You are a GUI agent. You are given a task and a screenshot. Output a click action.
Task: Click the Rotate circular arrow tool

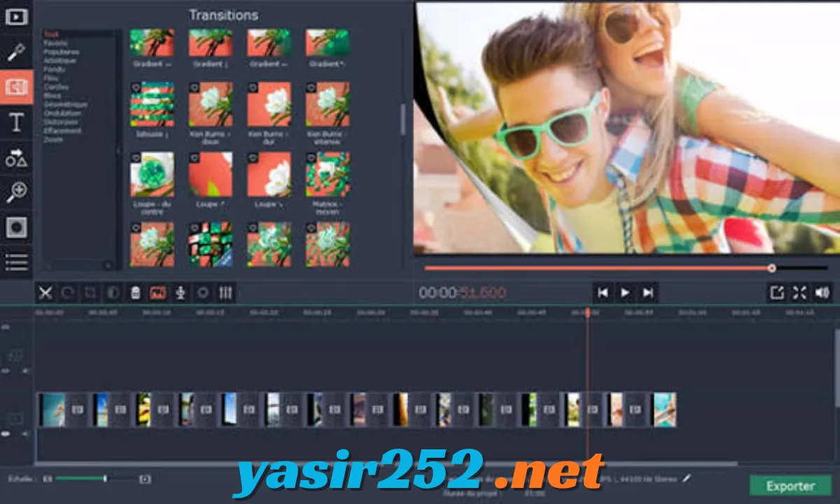68,293
